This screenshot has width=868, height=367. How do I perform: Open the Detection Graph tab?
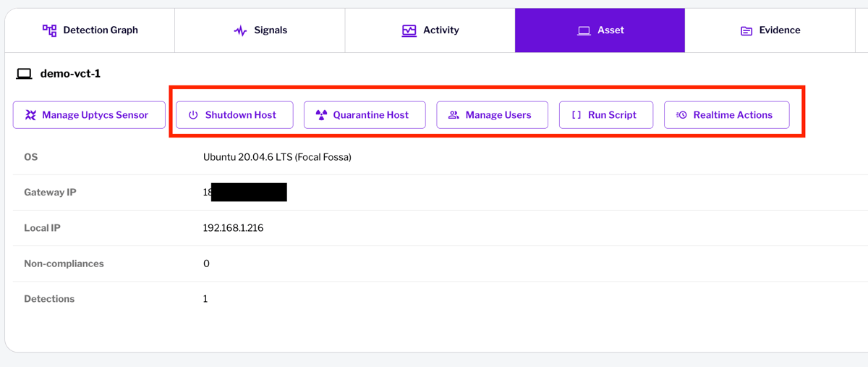click(90, 30)
